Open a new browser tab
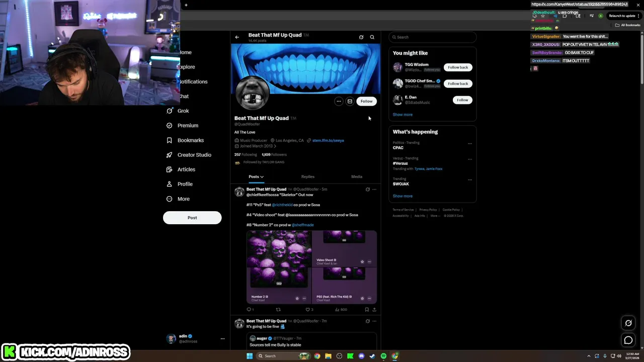 pos(186,5)
